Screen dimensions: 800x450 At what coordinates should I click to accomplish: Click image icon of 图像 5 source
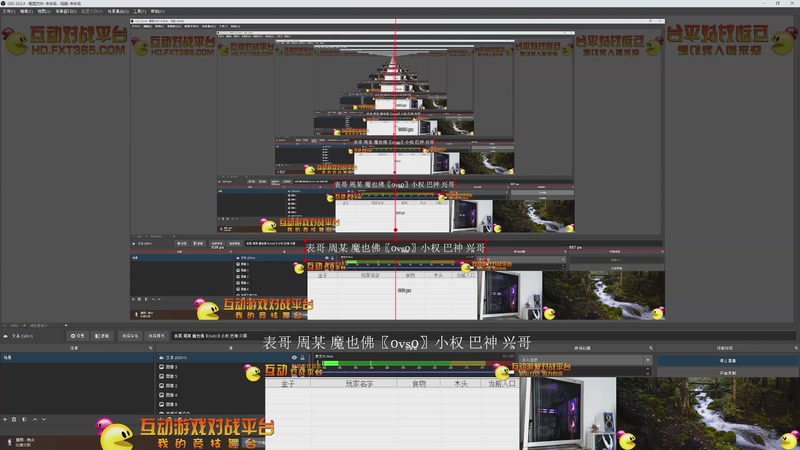[162, 376]
